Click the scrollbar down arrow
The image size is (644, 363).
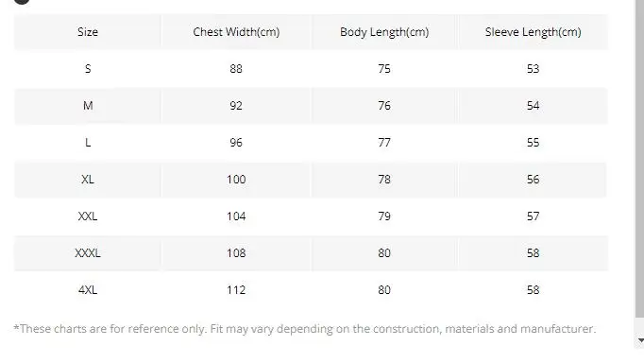click(x=640, y=340)
